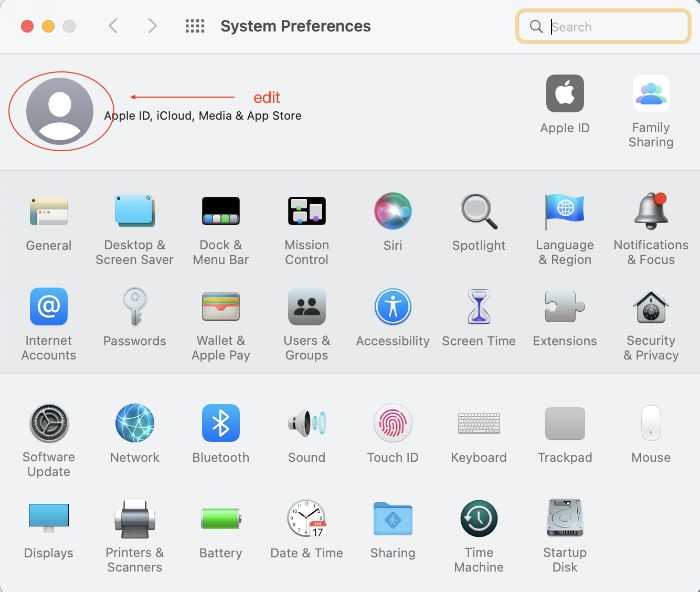700x592 pixels.
Task: Open Date & Time settings
Action: 307,519
